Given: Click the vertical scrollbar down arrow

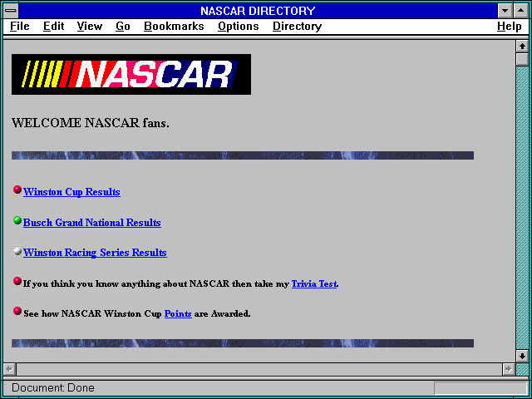Looking at the screenshot, I should click(x=523, y=356).
